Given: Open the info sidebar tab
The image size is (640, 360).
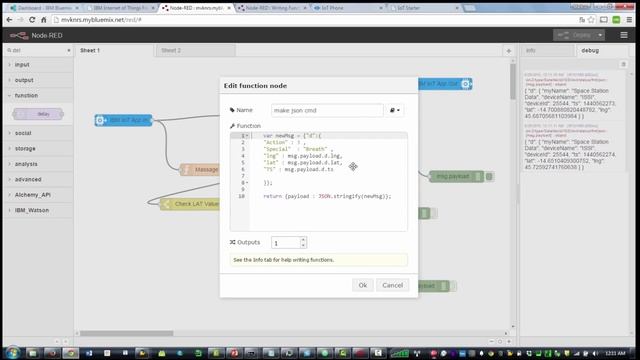Looking at the screenshot, I should (x=547, y=51).
